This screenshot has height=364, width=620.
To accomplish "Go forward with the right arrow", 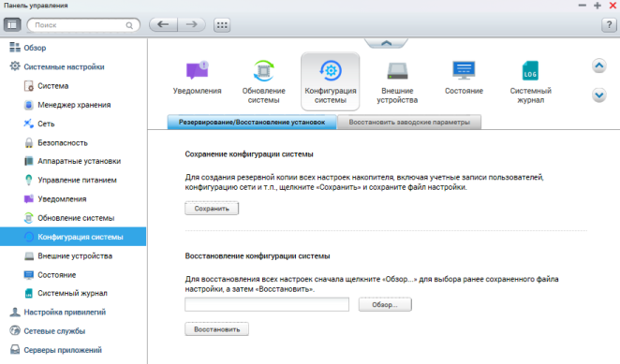I will click(192, 24).
